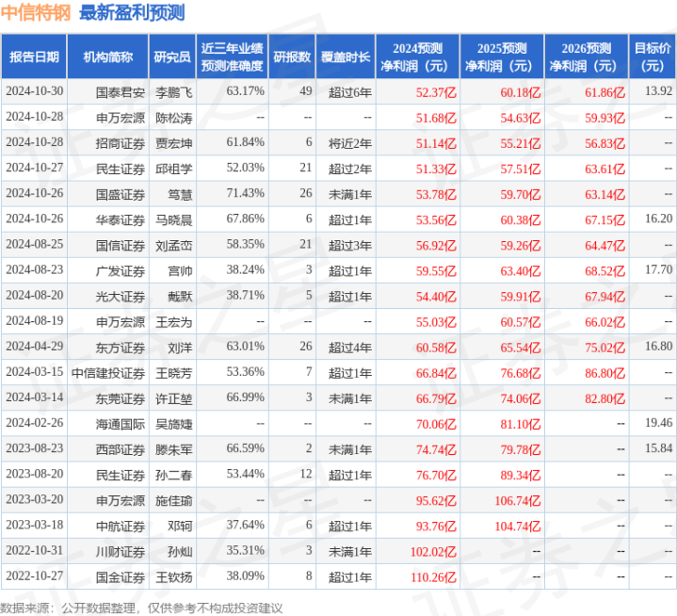This screenshot has height=616, width=677.
Task: Select institution 国金证券
Action: click(x=120, y=576)
